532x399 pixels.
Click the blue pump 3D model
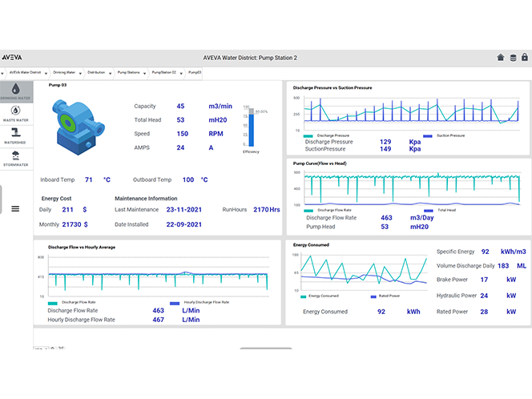77,127
